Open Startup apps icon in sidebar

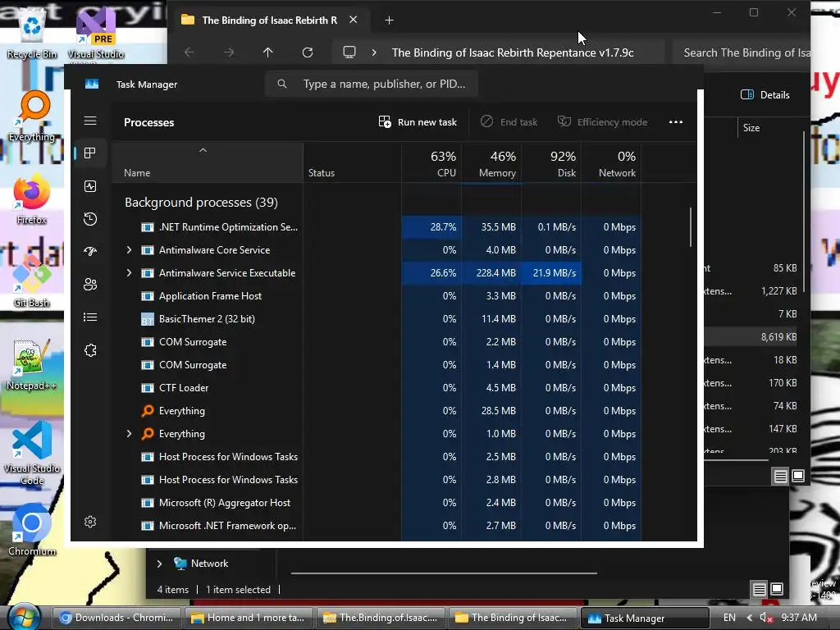[90, 251]
